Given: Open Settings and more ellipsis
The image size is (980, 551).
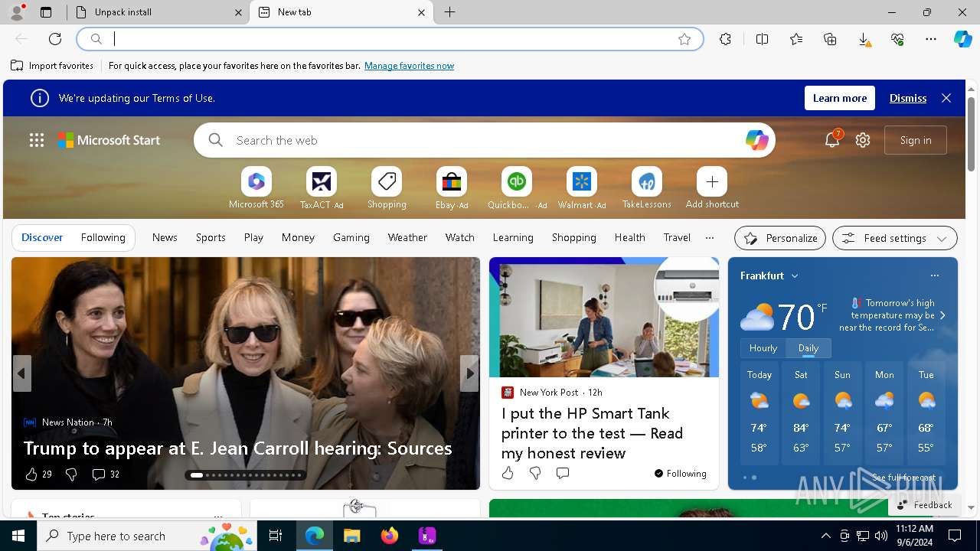Looking at the screenshot, I should click(931, 39).
